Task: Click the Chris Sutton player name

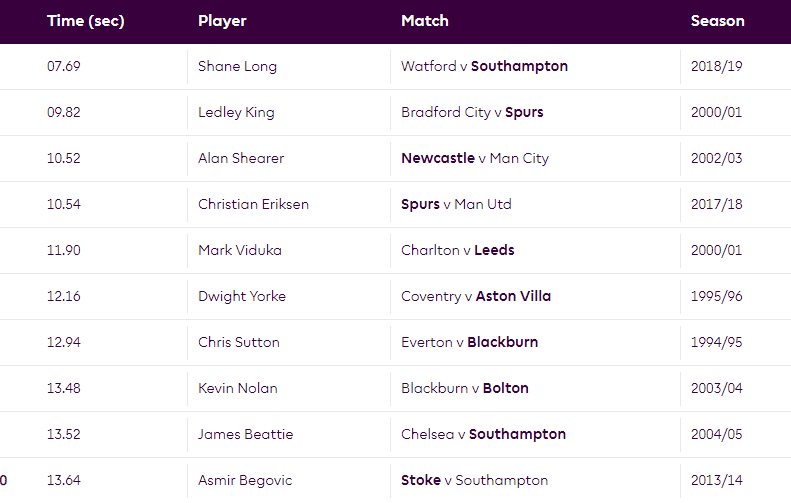Action: pyautogui.click(x=239, y=342)
